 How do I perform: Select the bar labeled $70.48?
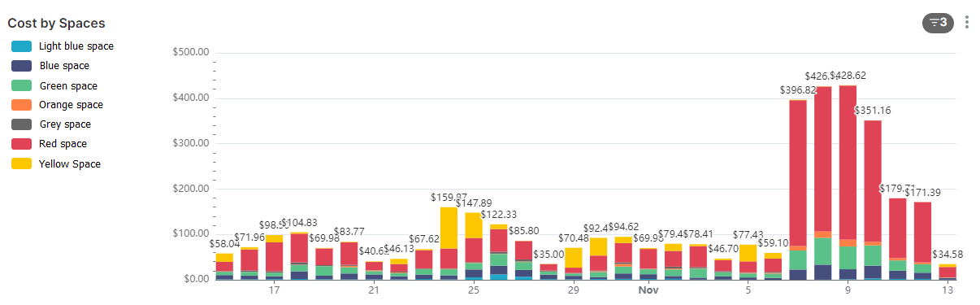click(574, 264)
